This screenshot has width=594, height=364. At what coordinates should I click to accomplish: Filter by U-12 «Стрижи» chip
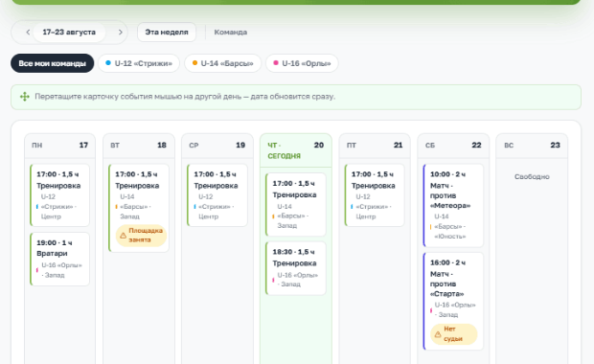[139, 63]
